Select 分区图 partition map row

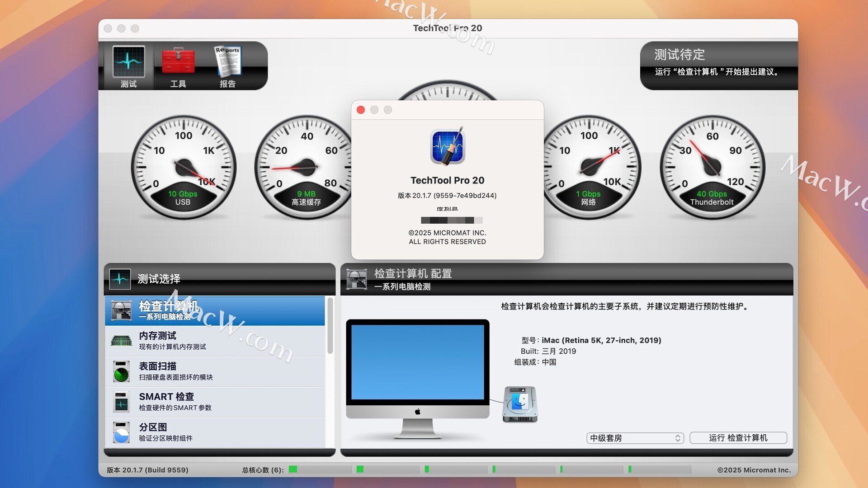click(x=215, y=432)
